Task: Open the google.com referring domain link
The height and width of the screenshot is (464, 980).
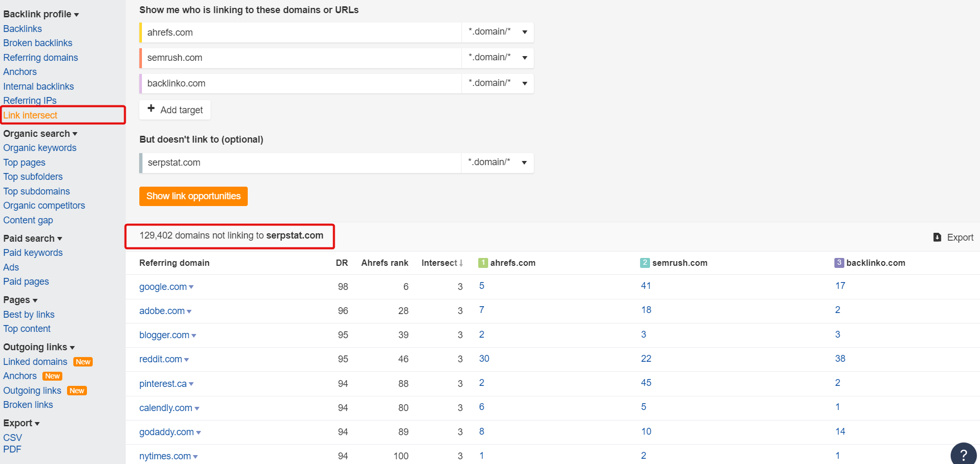Action: click(163, 287)
